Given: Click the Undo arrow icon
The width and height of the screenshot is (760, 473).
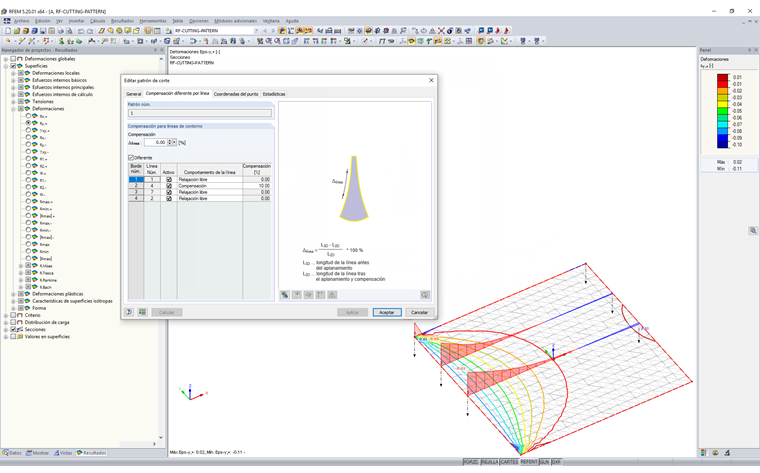Looking at the screenshot, I should coord(80,31).
